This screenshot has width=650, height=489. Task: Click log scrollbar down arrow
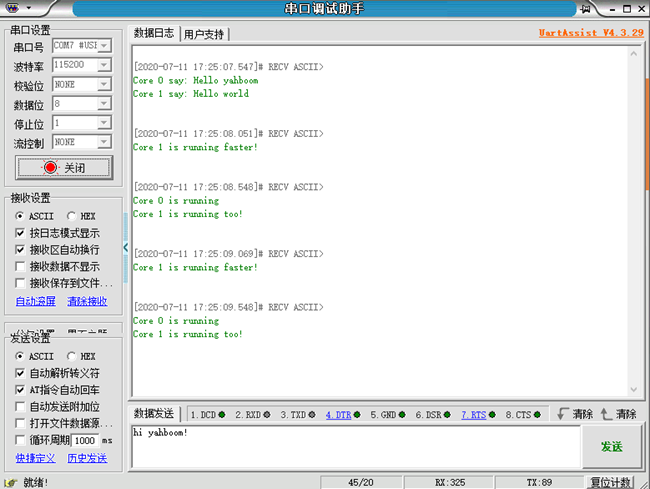click(x=634, y=389)
